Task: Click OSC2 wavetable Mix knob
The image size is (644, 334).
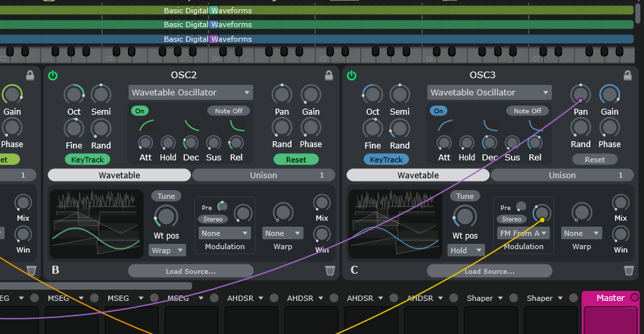Action: click(x=321, y=203)
